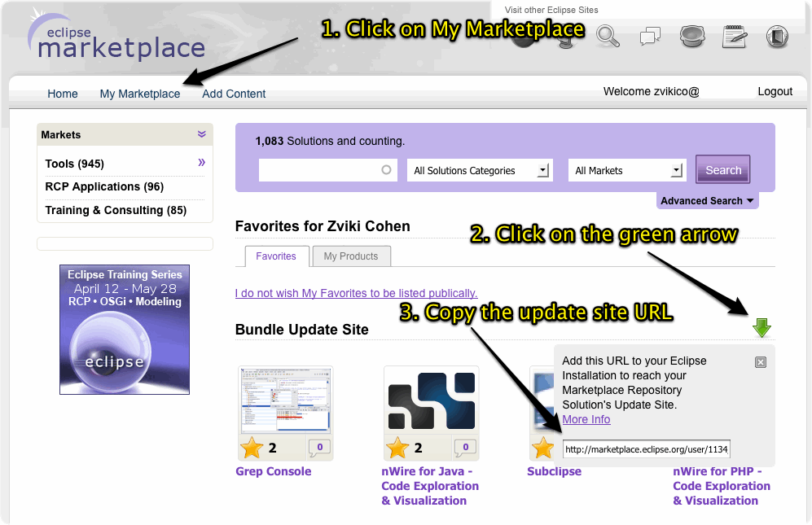Open nWire for Java logo thumbnail
The width and height of the screenshot is (812, 525).
[432, 400]
